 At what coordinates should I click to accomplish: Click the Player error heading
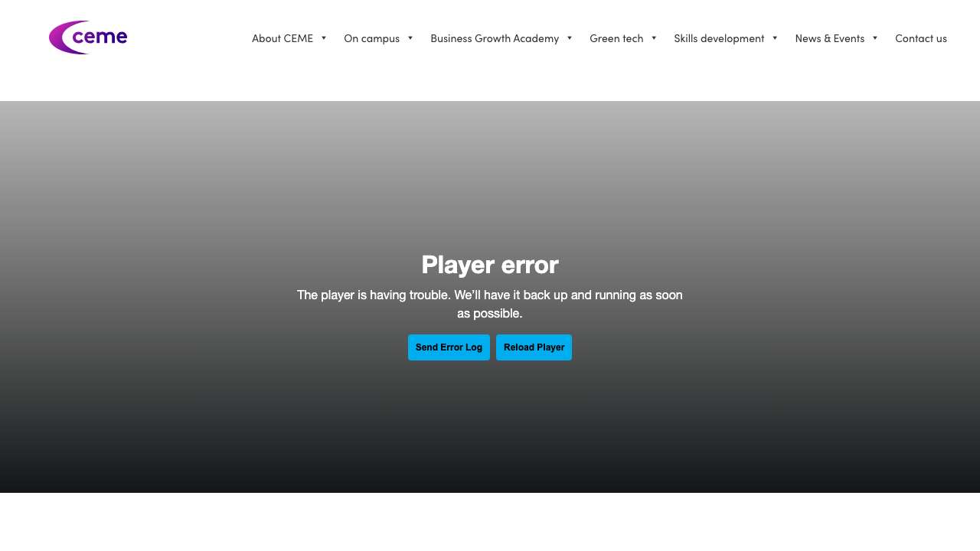[x=489, y=265]
